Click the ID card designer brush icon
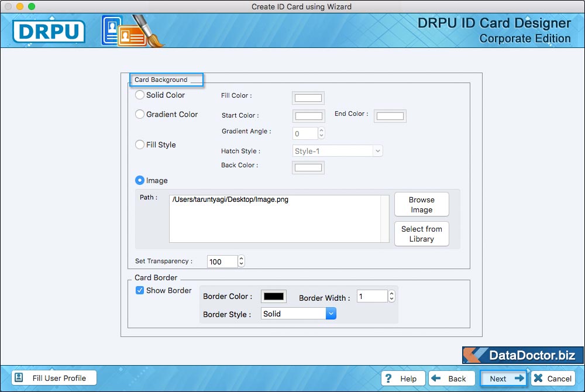This screenshot has width=585, height=392. pos(133,31)
